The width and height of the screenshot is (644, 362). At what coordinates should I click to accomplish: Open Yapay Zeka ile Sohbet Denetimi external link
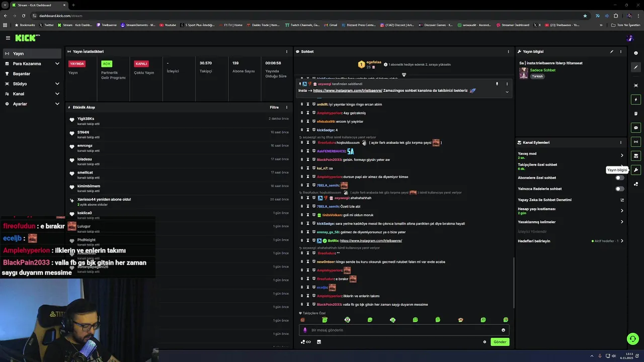click(622, 200)
